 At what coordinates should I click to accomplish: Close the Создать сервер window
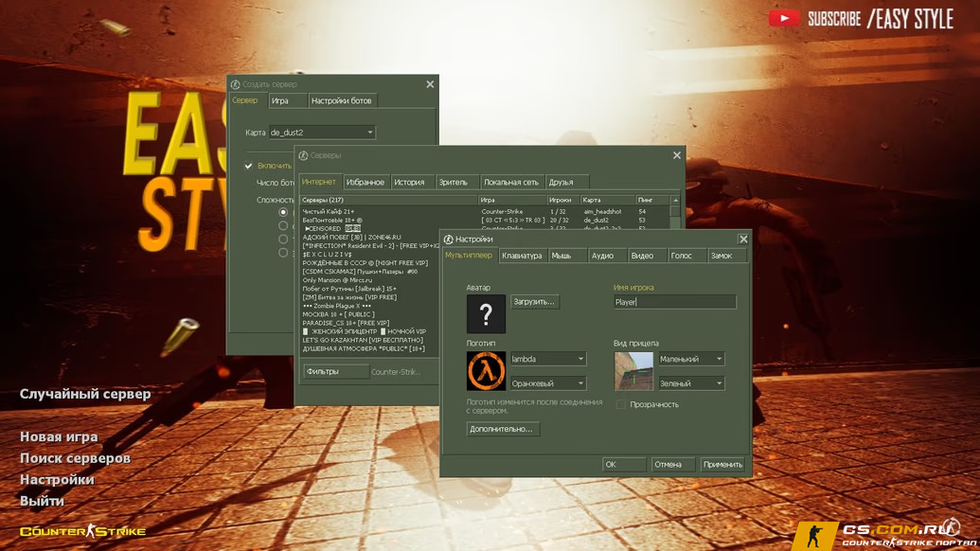[430, 84]
